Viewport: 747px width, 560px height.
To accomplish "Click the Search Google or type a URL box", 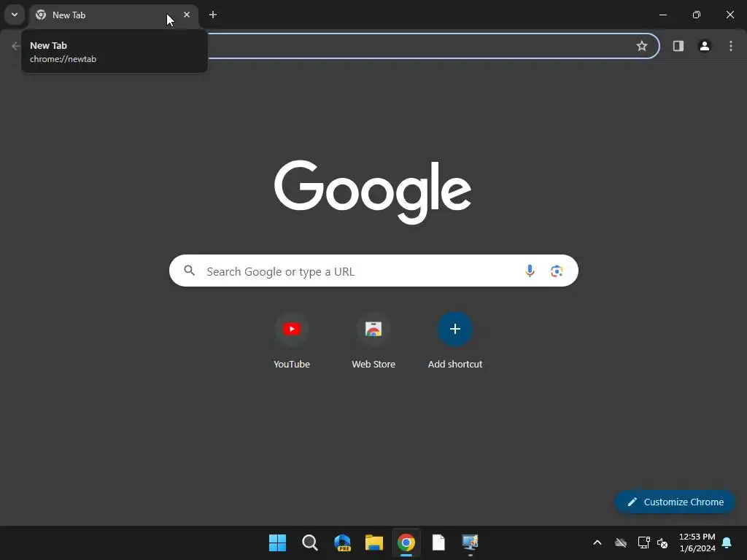I will tap(373, 271).
